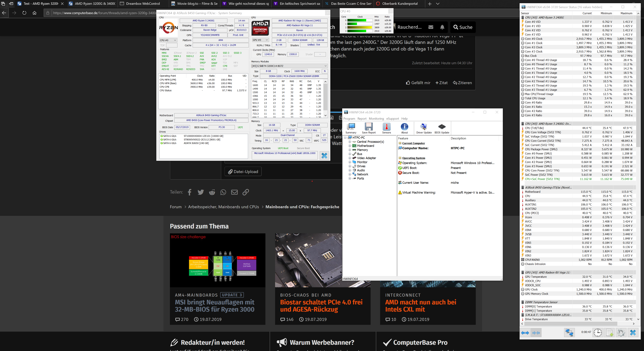Click the Datei-Upload button

tap(243, 172)
